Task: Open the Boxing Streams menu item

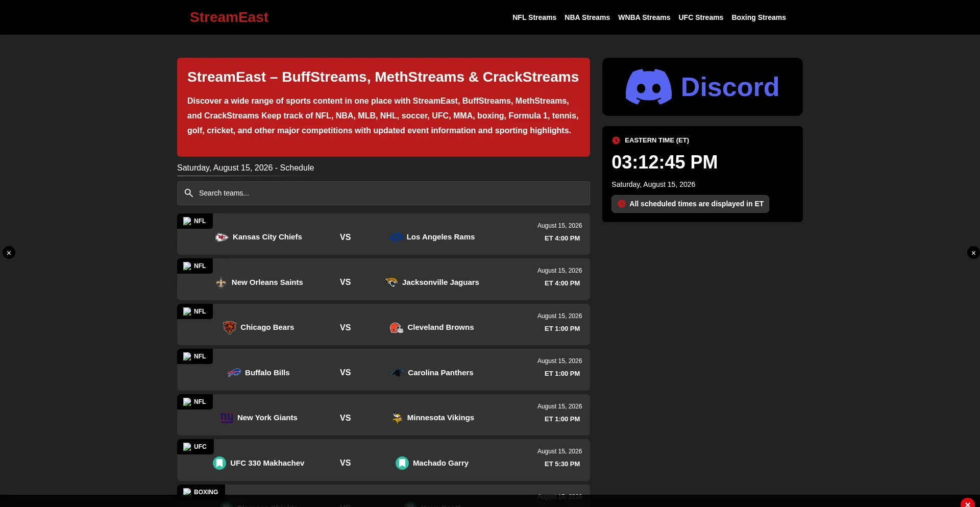Action: tap(758, 17)
